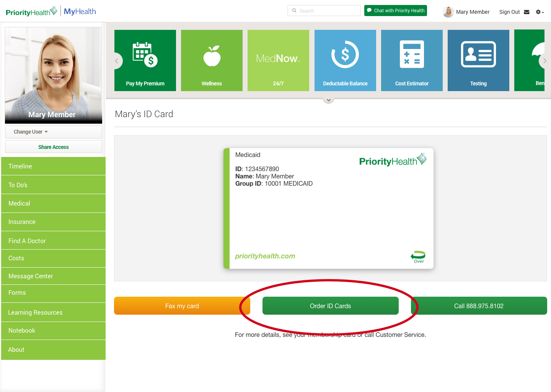Click the Name: Mary Member card text
This screenshot has height=392, width=551.
point(264,176)
